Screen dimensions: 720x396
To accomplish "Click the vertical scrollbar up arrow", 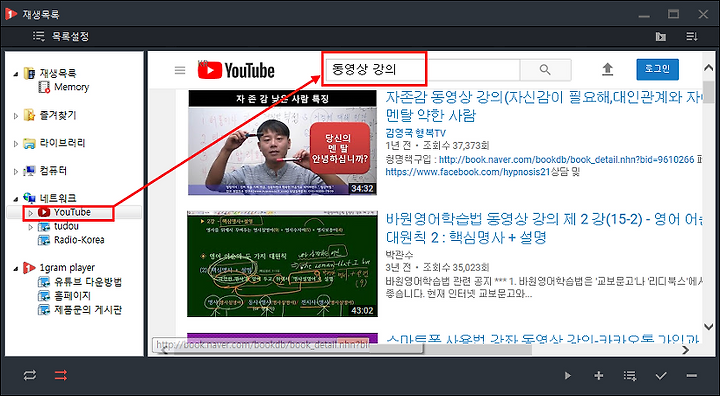I will point(708,68).
